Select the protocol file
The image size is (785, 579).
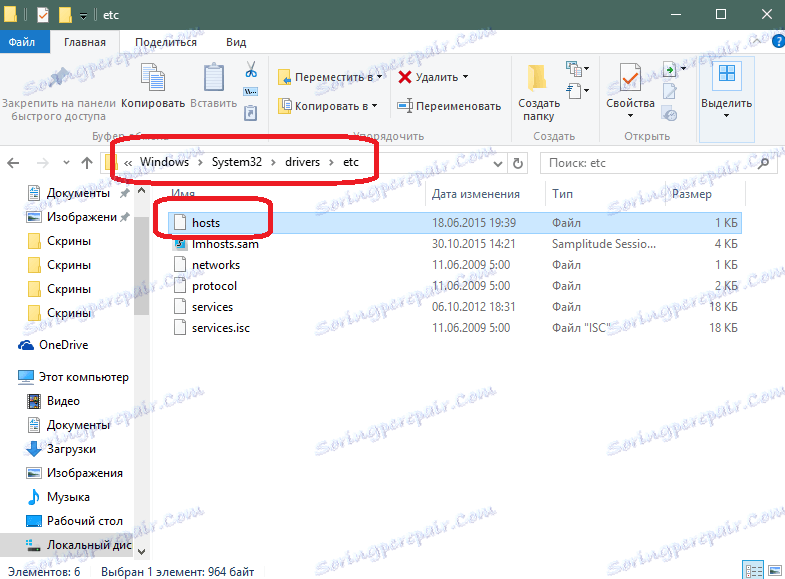coord(455,286)
